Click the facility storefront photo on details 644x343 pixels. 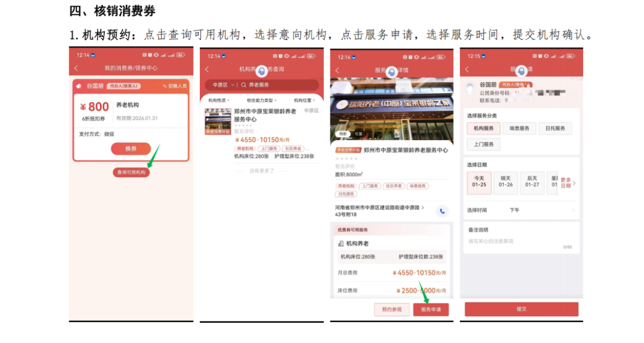392,109
